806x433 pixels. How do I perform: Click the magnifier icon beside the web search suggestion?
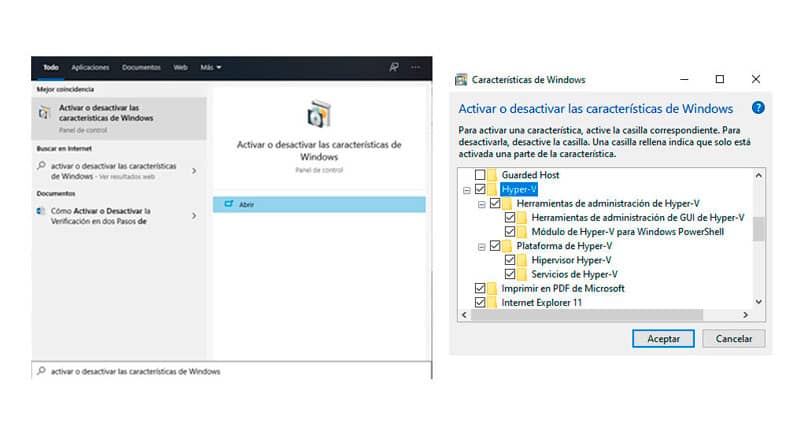[41, 166]
